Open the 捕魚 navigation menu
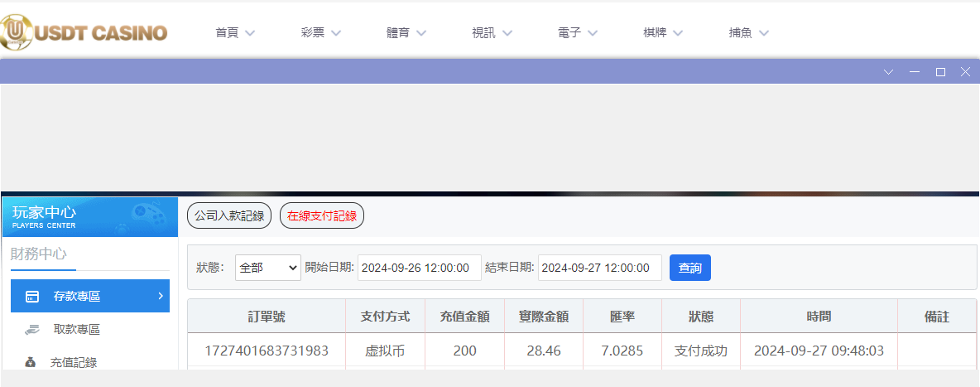This screenshot has width=980, height=387. point(749,33)
